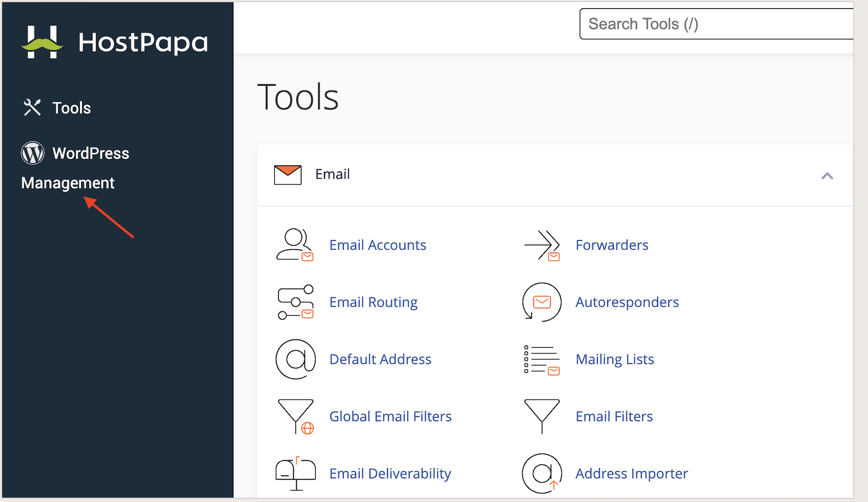Click the Email section header text
Image resolution: width=868 pixels, height=502 pixels.
click(333, 174)
